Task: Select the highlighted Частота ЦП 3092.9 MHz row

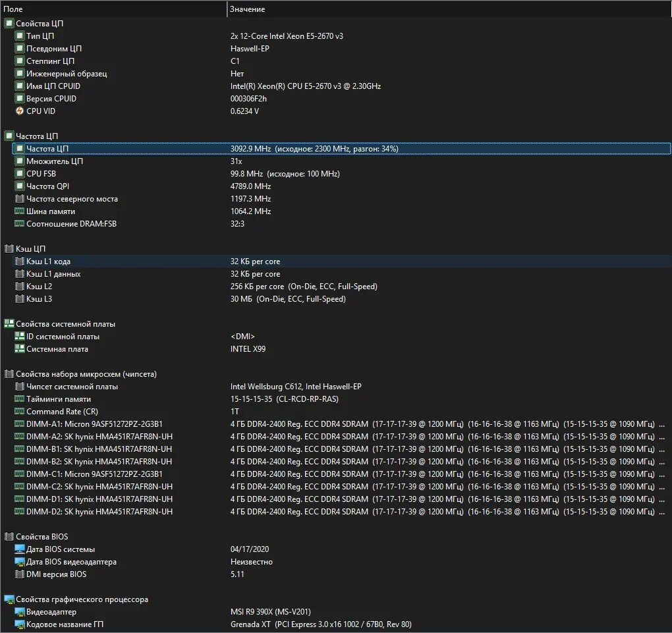Action: pos(341,149)
